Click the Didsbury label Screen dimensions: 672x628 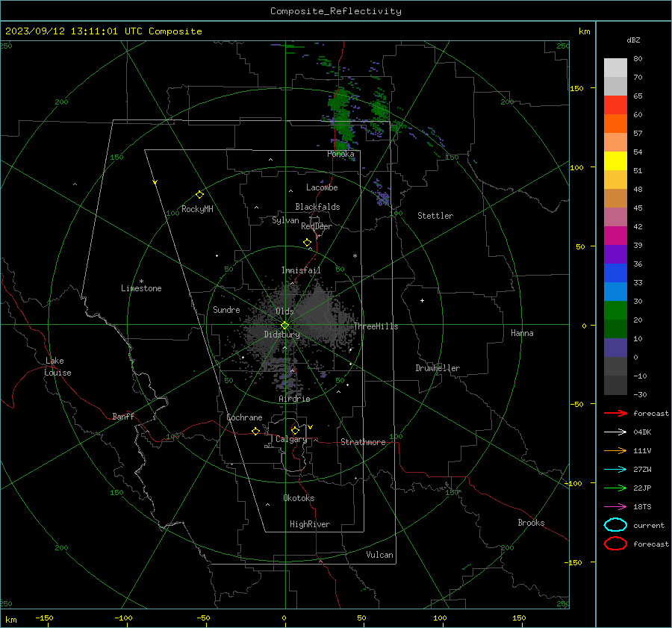pyautogui.click(x=281, y=335)
